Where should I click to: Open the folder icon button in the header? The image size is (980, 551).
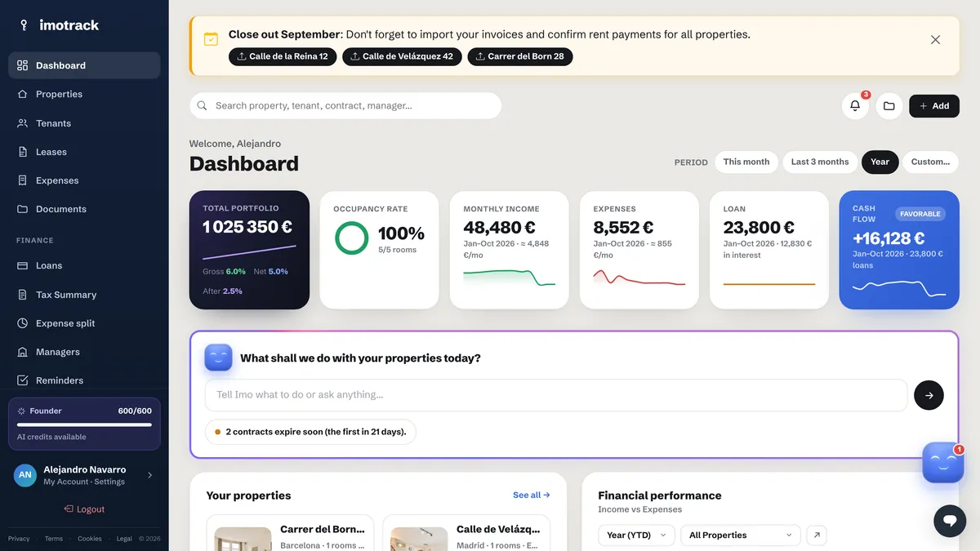click(x=889, y=105)
